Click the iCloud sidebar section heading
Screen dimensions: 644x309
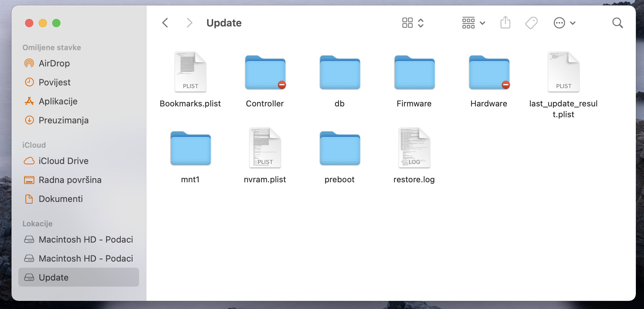click(x=34, y=145)
